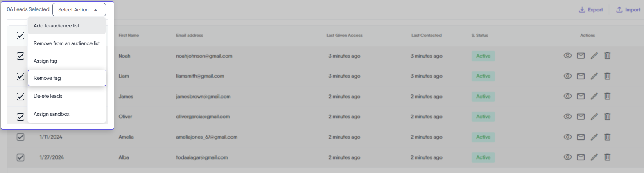Viewport: 644px width, 173px height.
Task: Click the Import button
Action: 628,10
